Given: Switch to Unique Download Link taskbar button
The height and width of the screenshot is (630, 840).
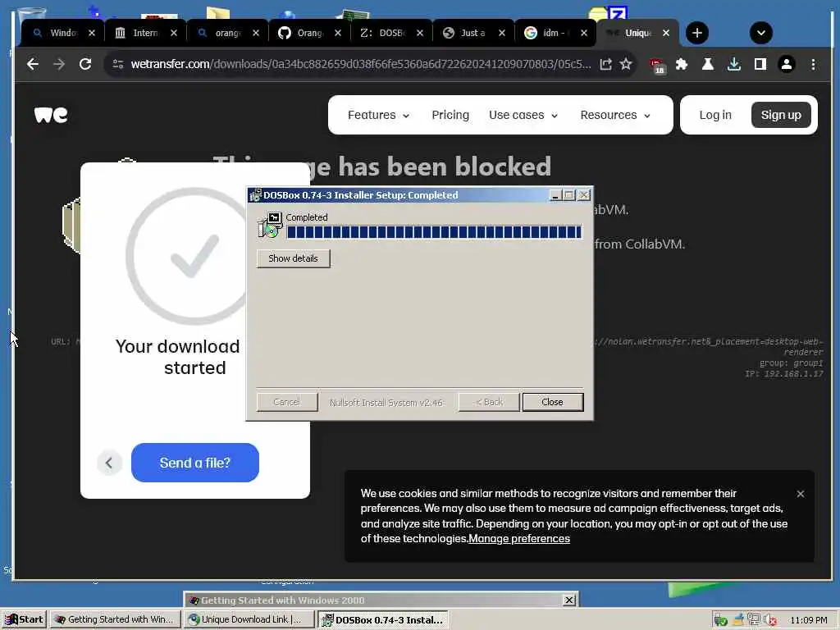Looking at the screenshot, I should tap(249, 619).
